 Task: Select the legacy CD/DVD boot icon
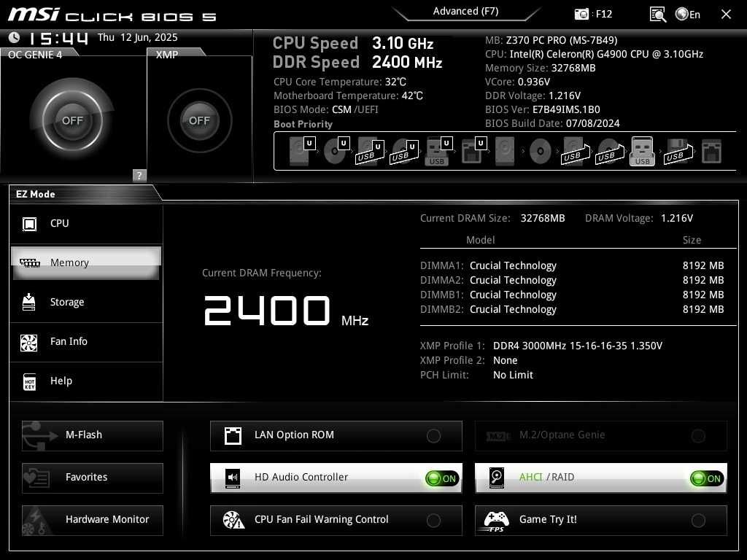tap(541, 152)
